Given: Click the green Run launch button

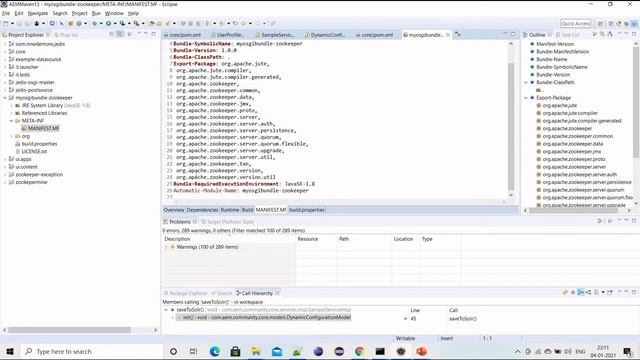Looking at the screenshot, I should (109, 24).
